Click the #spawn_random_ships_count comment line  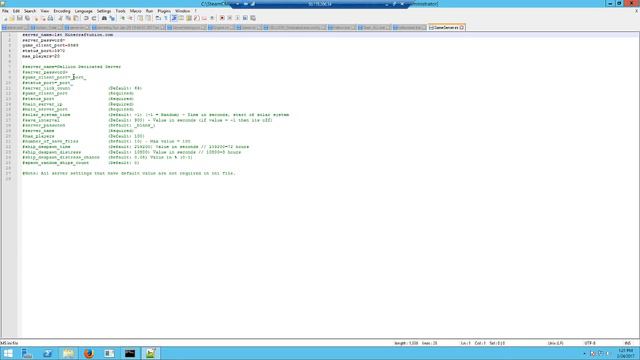tap(81, 162)
